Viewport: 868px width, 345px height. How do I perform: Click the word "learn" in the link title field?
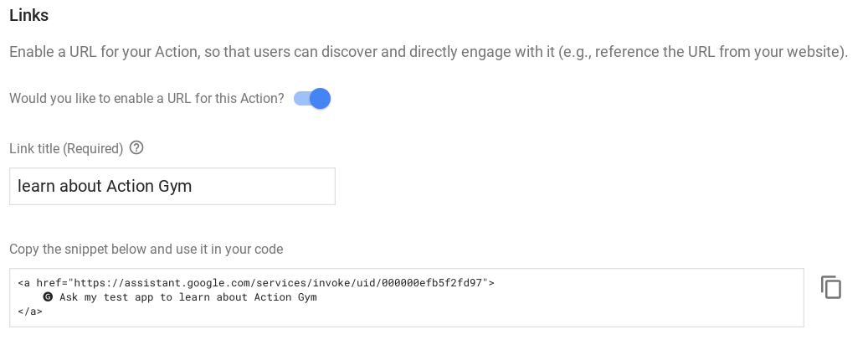tap(36, 186)
